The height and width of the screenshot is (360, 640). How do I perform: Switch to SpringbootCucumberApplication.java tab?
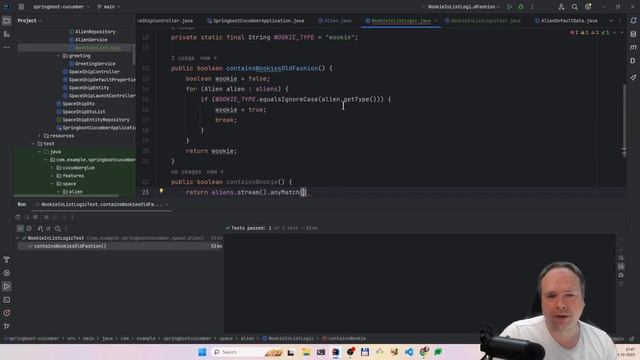256,21
